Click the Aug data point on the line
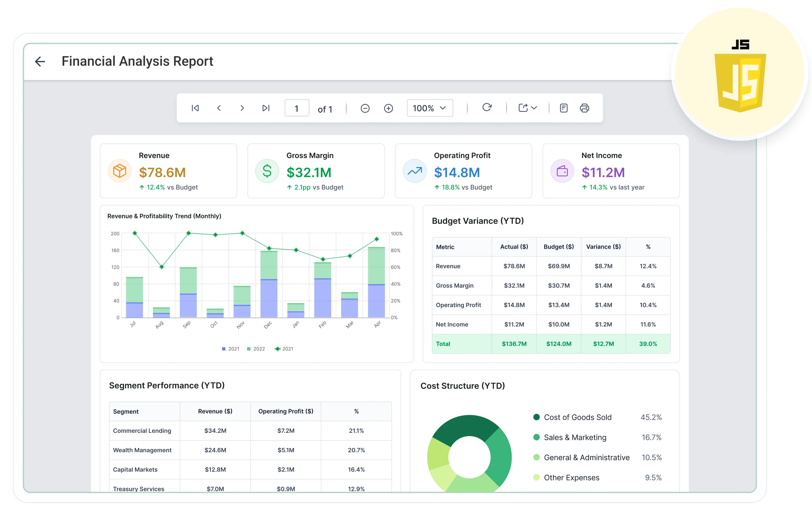812x516 pixels. coord(161,267)
